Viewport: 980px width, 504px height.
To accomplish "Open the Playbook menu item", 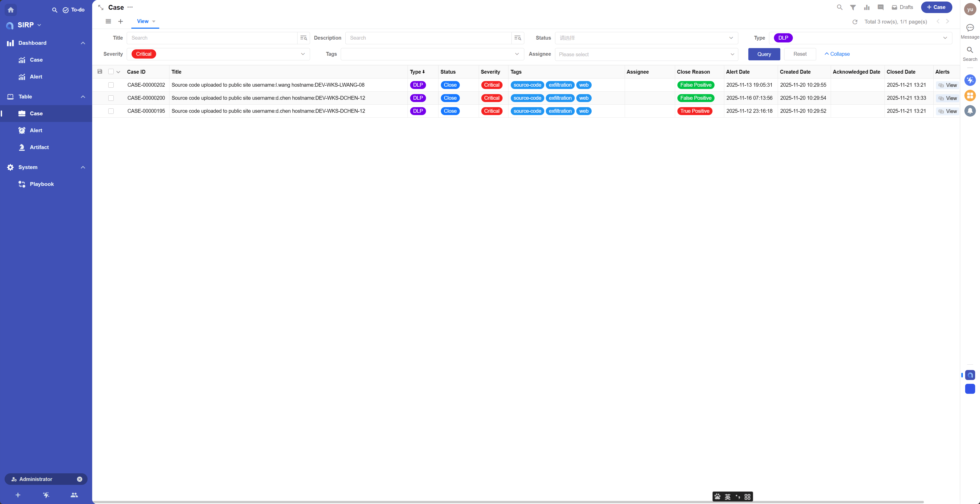I will [x=42, y=184].
